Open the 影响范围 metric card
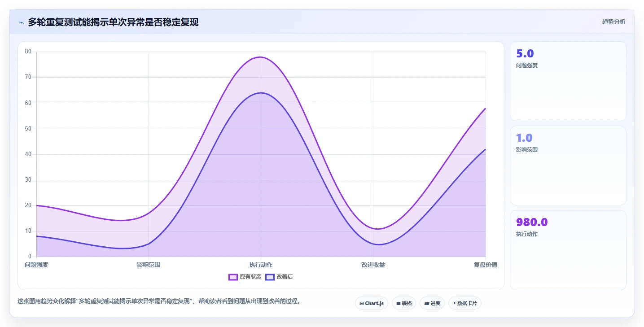The image size is (644, 327). click(x=568, y=166)
